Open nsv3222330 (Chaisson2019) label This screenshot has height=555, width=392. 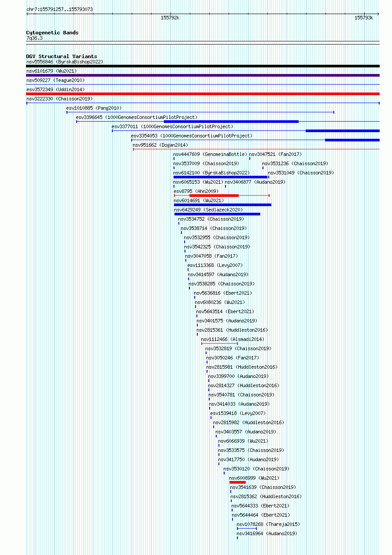[x=59, y=99]
